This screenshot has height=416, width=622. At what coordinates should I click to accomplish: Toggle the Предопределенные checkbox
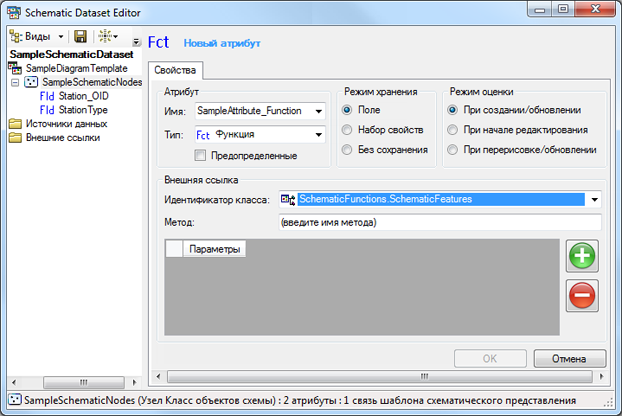(200, 155)
